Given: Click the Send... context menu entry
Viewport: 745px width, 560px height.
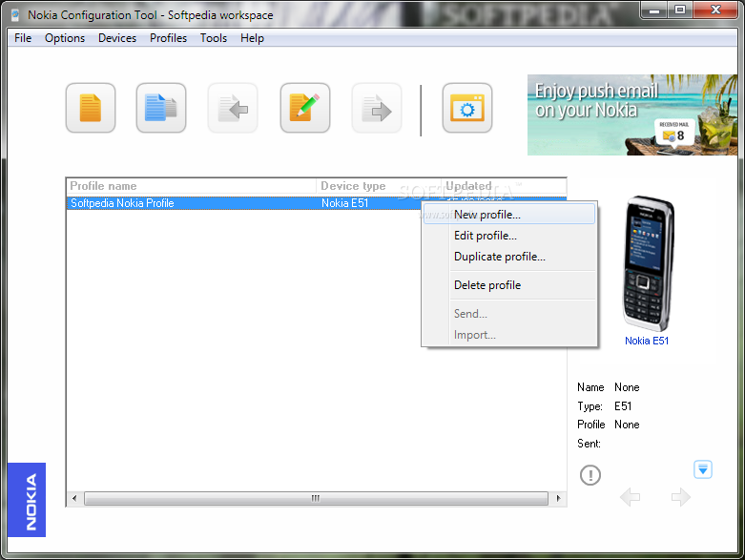Looking at the screenshot, I should 508,314.
